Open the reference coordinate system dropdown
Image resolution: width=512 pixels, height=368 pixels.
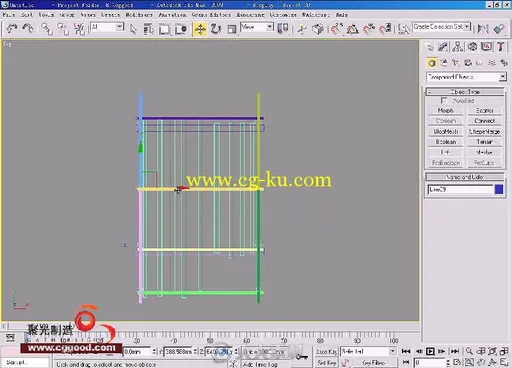[257, 27]
